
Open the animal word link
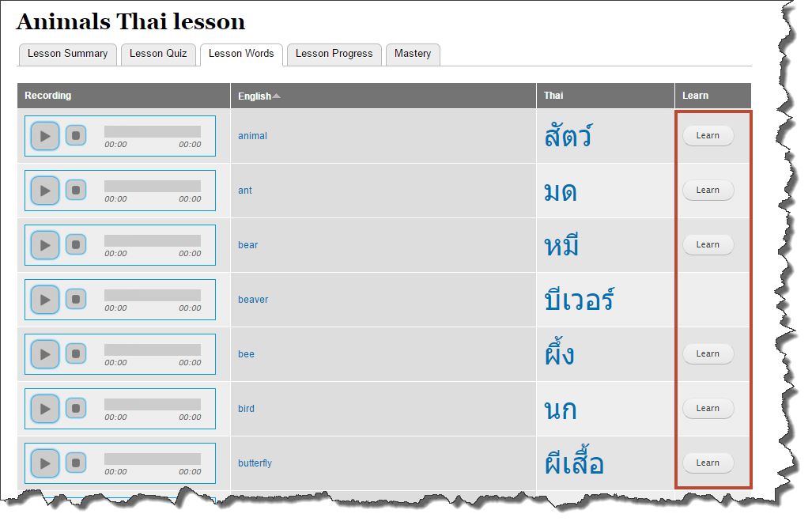253,136
